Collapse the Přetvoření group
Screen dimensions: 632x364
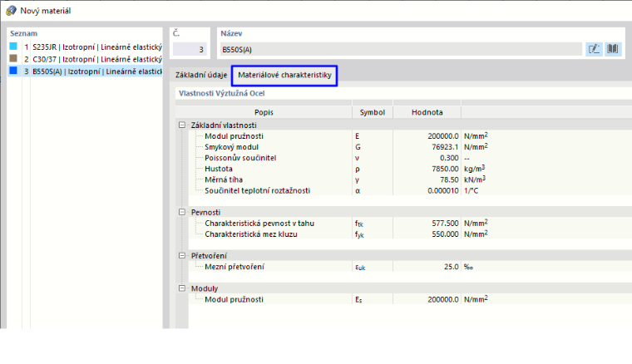(x=182, y=255)
